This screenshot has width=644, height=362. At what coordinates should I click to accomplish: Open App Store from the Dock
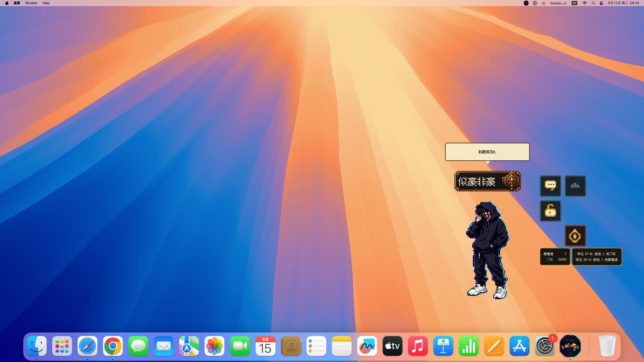(x=520, y=346)
